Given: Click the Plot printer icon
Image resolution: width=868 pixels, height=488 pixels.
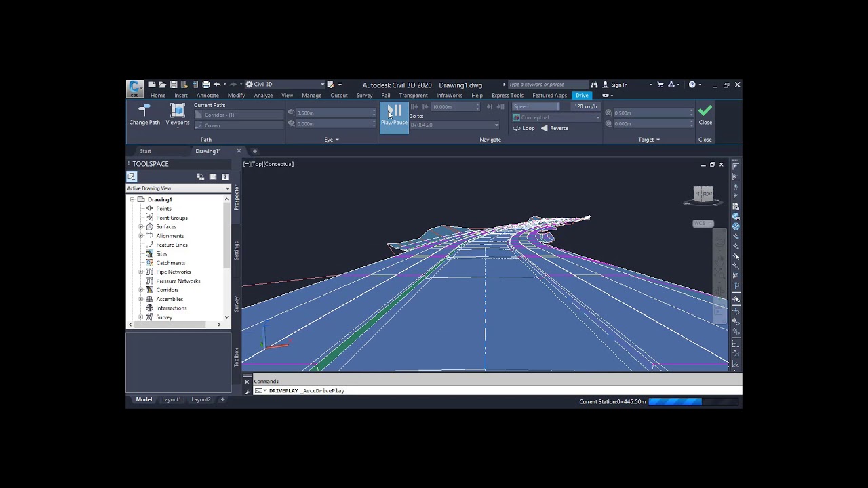Looking at the screenshot, I should tap(206, 85).
